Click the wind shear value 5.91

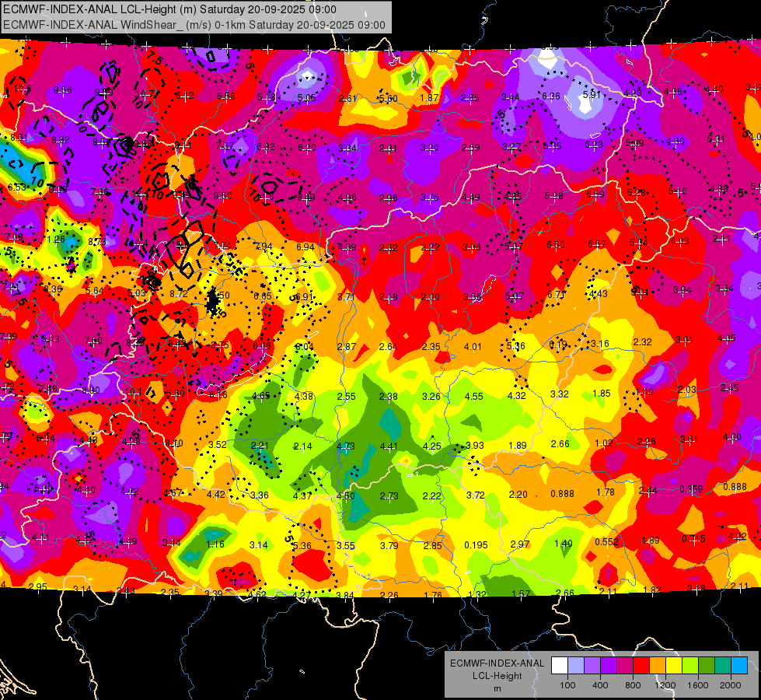pos(592,94)
